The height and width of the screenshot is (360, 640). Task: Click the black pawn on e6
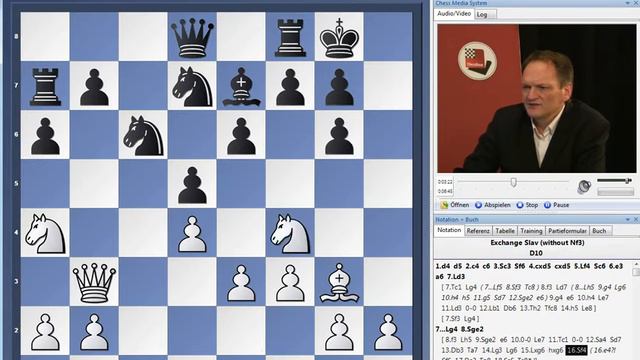241,136
